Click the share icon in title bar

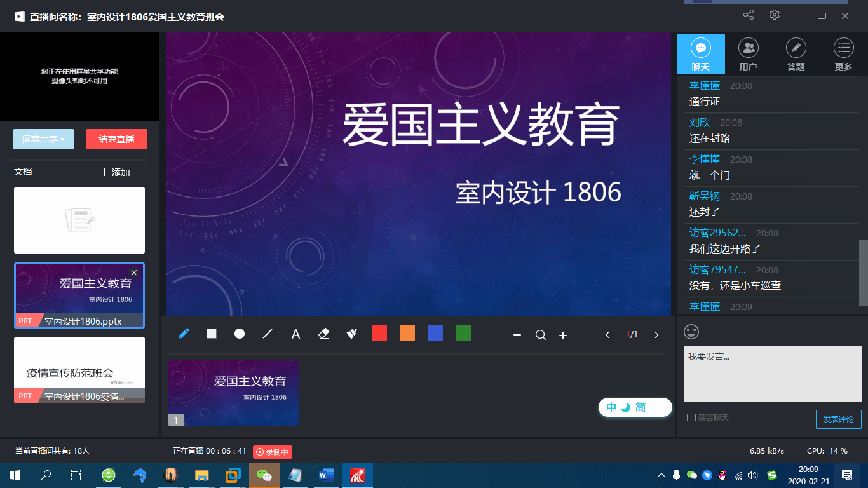[749, 15]
